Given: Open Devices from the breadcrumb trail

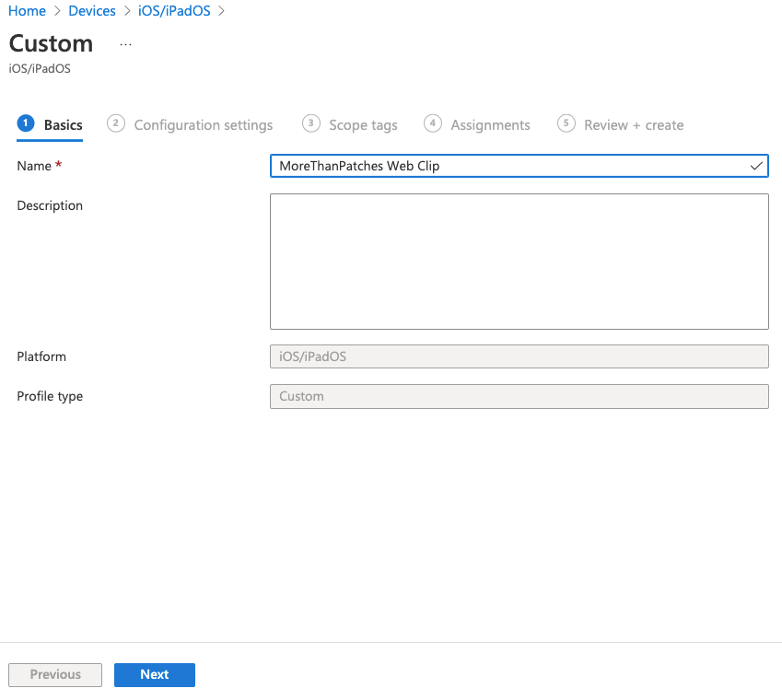Looking at the screenshot, I should coord(92,11).
